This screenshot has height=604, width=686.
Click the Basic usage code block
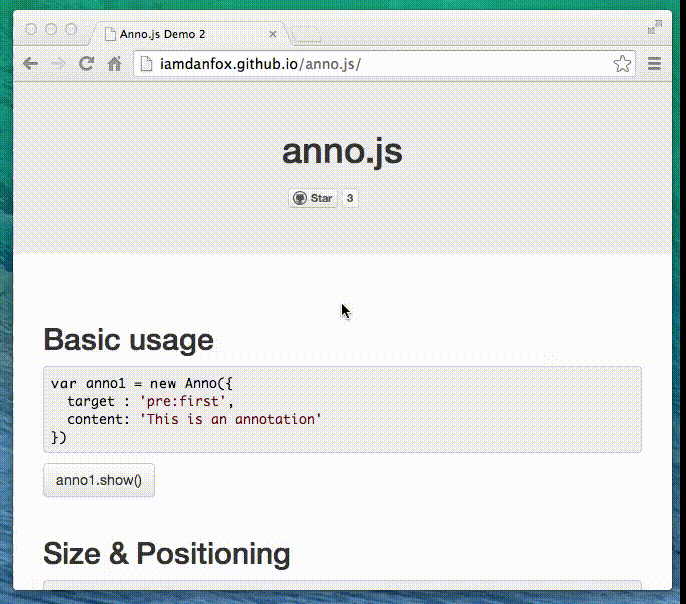tap(342, 410)
